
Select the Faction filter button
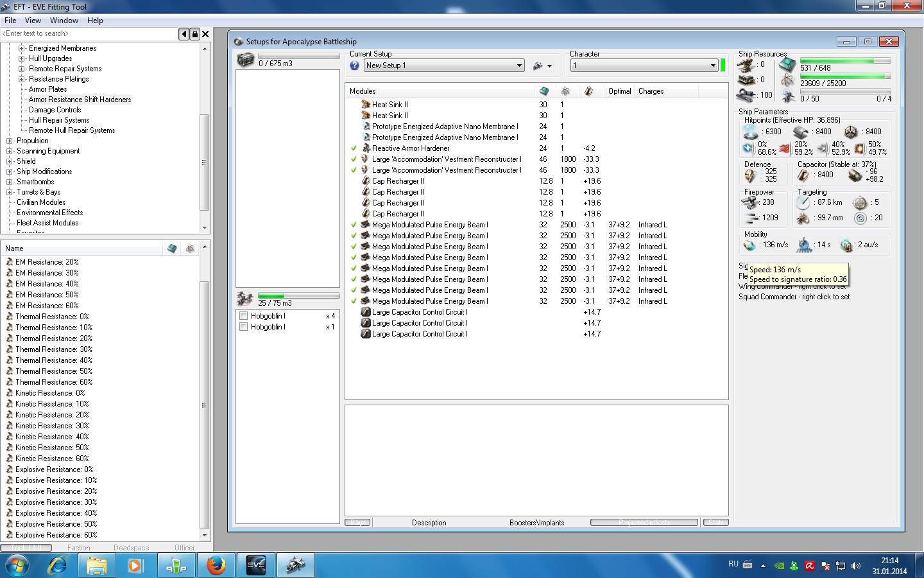(79, 548)
